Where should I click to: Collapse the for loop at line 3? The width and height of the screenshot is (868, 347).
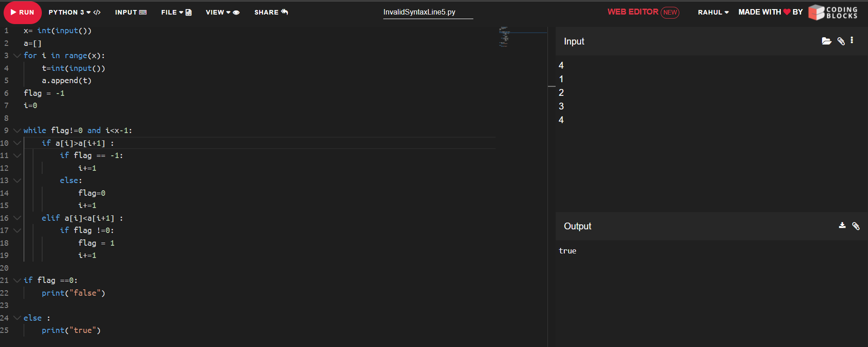point(17,55)
